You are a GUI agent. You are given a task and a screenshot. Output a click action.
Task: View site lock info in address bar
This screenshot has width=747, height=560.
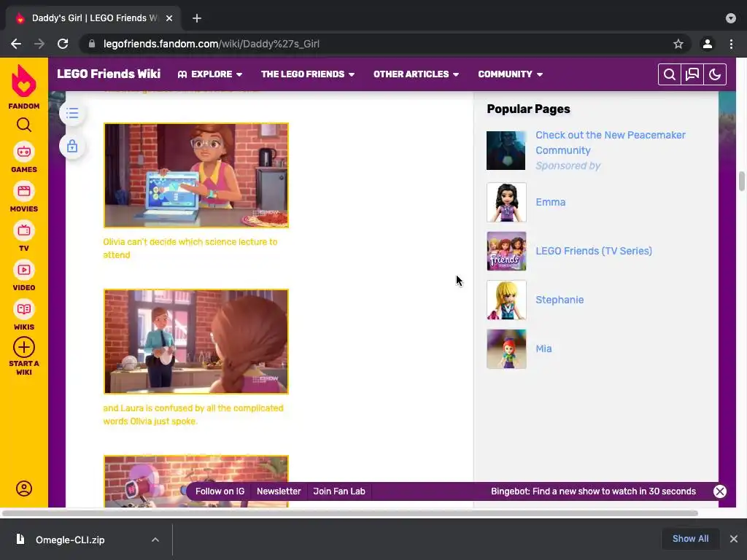click(92, 44)
